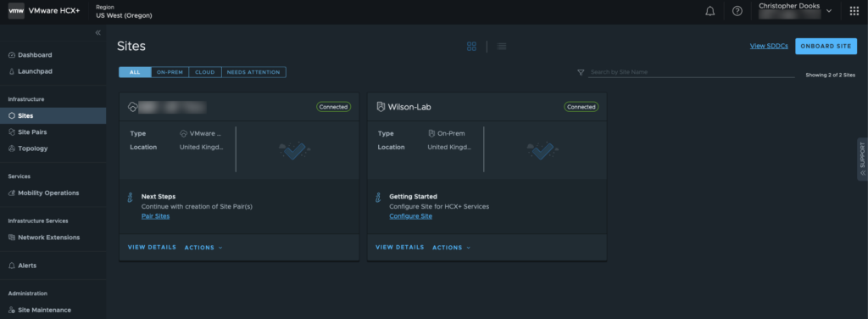The width and height of the screenshot is (868, 319).
Task: Click the Next Steps info icon
Action: (x=130, y=197)
